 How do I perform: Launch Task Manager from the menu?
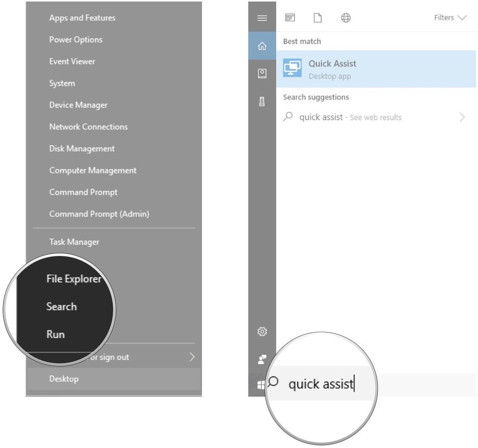point(73,241)
